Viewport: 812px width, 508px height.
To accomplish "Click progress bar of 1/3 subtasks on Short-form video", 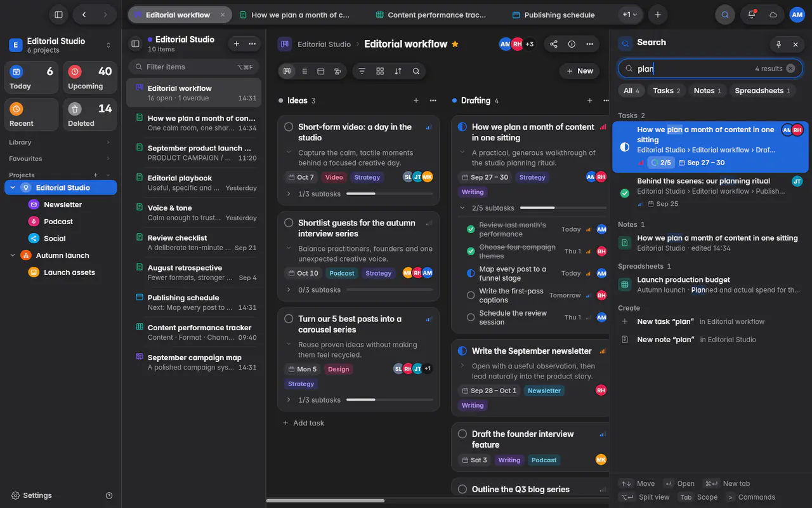I will pyautogui.click(x=390, y=194).
